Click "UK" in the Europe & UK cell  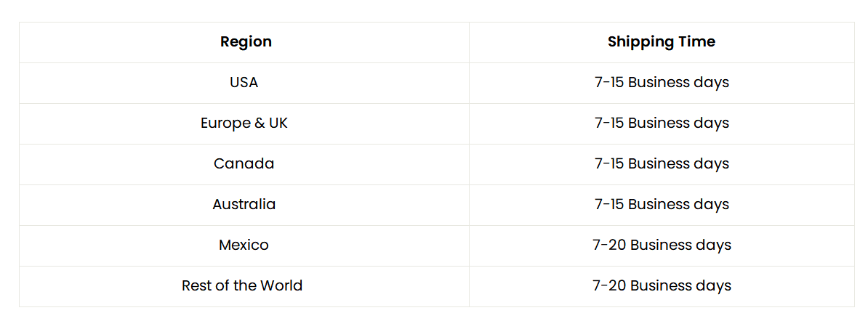click(278, 123)
